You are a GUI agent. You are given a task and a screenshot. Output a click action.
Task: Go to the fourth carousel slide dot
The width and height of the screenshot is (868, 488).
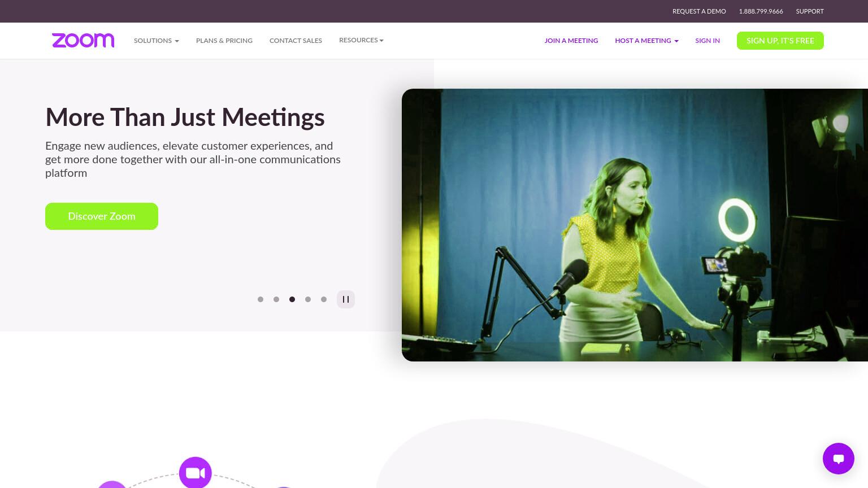coord(308,299)
